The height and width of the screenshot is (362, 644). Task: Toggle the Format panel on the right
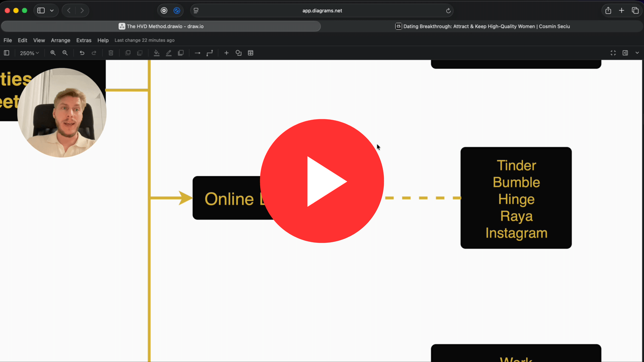(x=625, y=53)
